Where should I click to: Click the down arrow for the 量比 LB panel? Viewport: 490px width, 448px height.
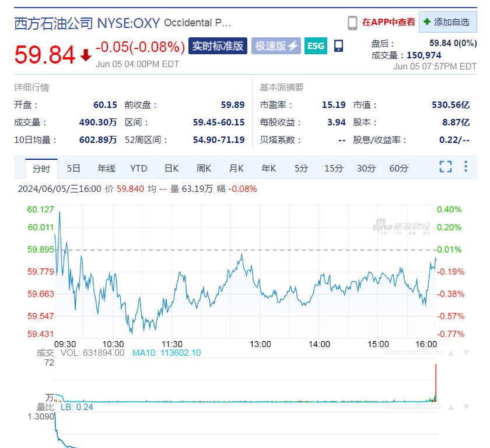click(x=466, y=407)
